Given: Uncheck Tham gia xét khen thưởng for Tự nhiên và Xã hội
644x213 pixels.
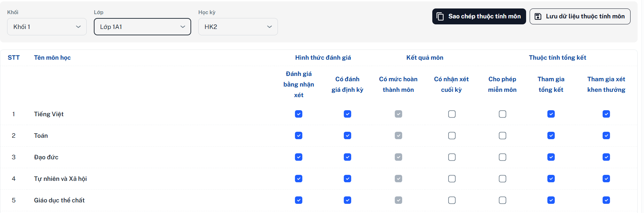Looking at the screenshot, I should (606, 179).
